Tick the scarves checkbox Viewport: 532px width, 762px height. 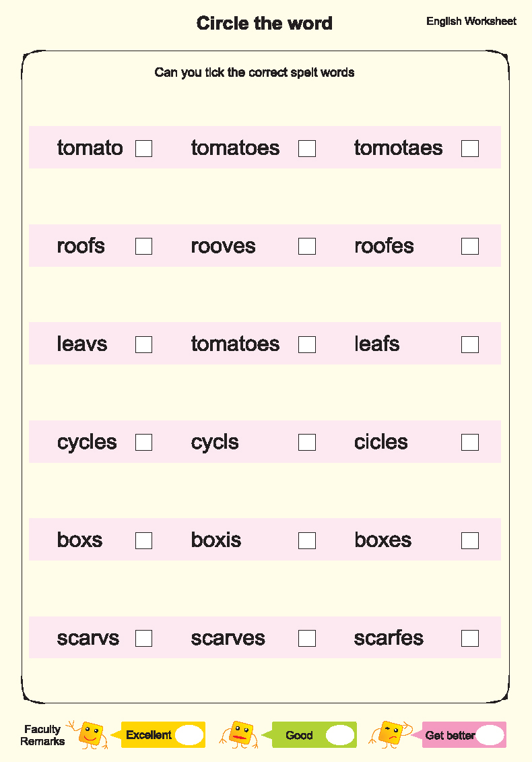pos(307,638)
